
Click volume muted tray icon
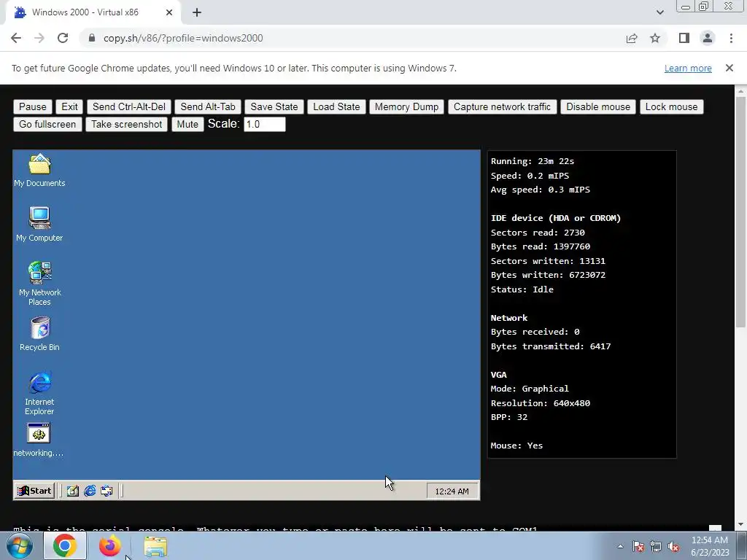click(x=673, y=546)
